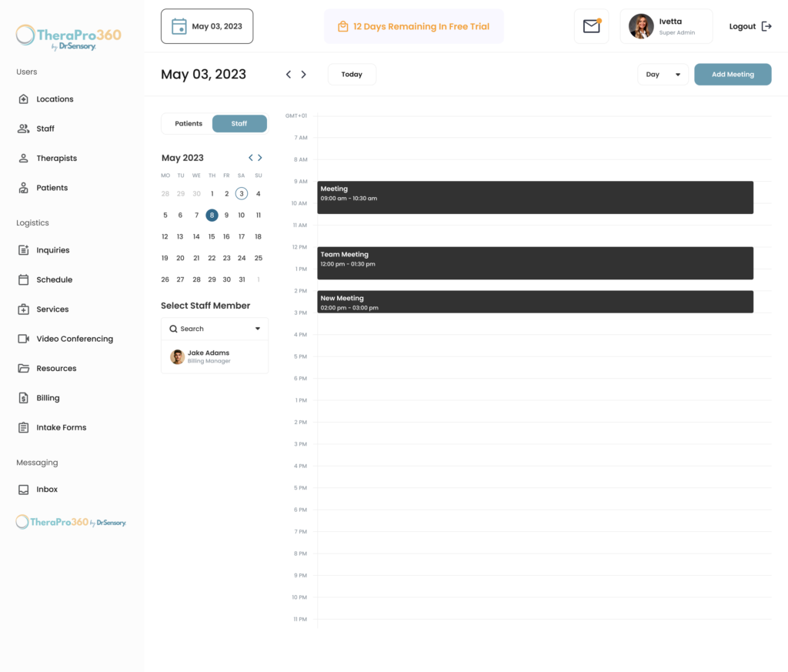The height and width of the screenshot is (672, 788).
Task: Expand the staff Search dropdown arrow
Action: click(x=258, y=329)
